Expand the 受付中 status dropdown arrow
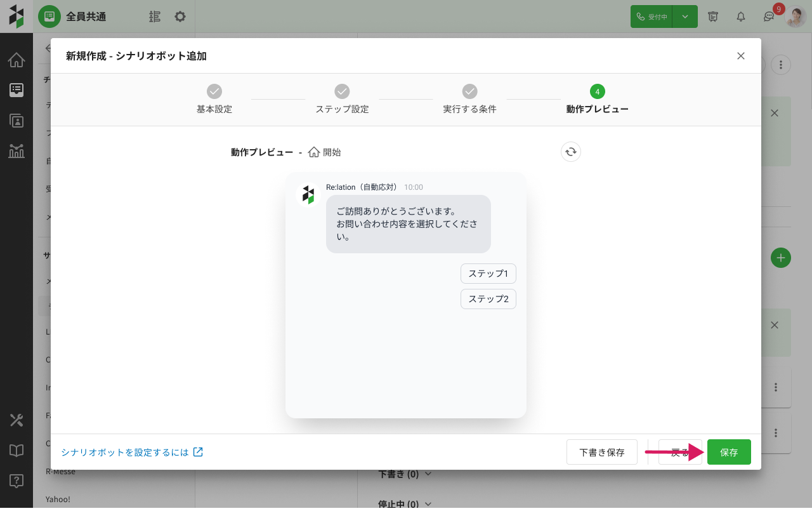The image size is (812, 511). pos(685,17)
